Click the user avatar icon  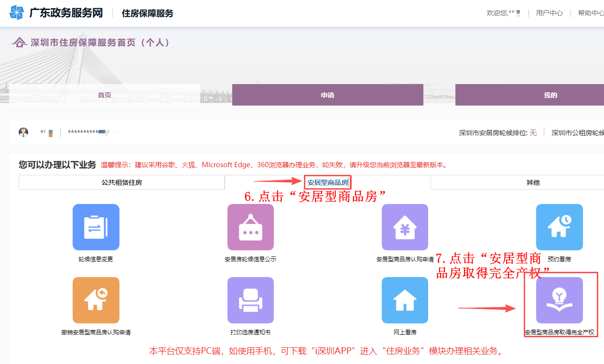(x=23, y=132)
